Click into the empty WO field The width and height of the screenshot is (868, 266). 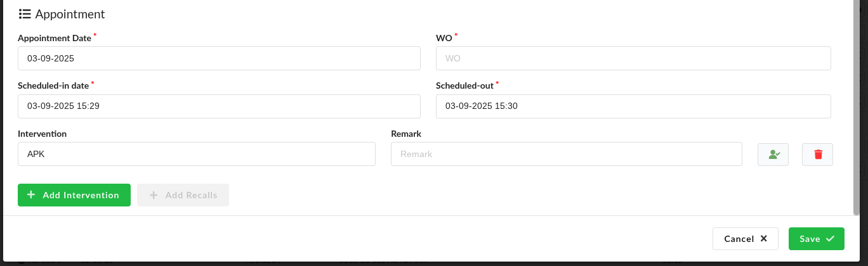[633, 58]
